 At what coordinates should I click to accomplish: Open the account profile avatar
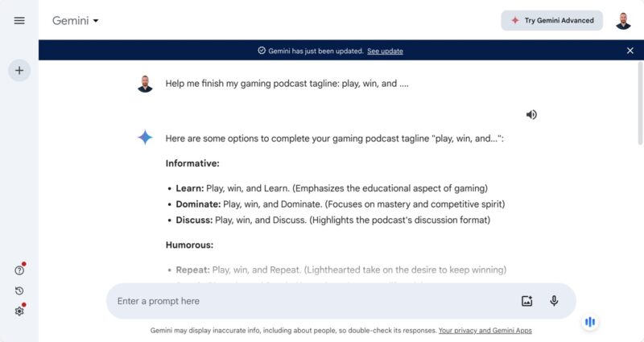click(623, 21)
